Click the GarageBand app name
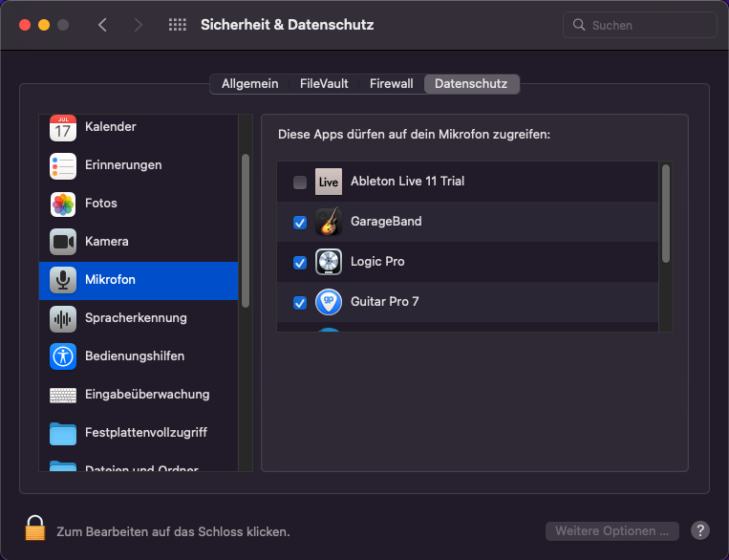 pyautogui.click(x=386, y=221)
